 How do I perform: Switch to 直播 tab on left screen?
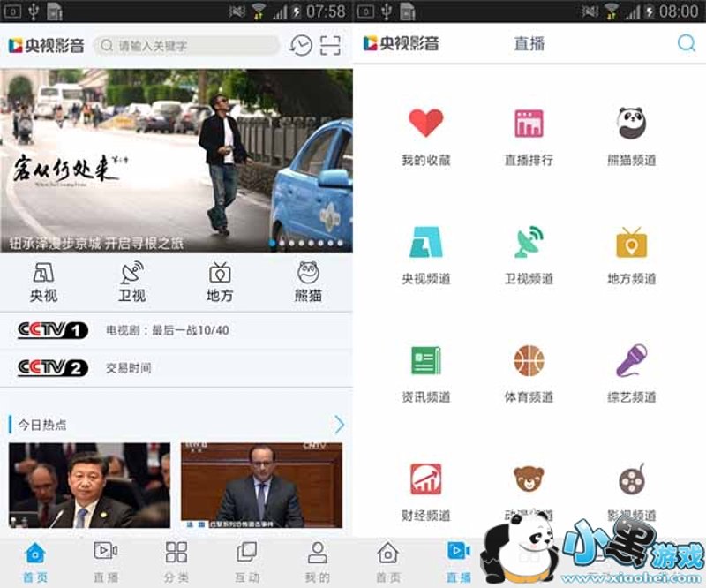coord(106,562)
